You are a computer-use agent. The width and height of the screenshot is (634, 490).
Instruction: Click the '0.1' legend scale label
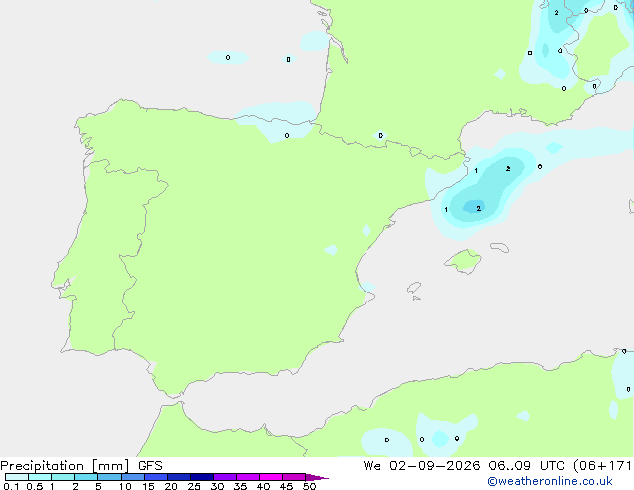click(x=11, y=486)
